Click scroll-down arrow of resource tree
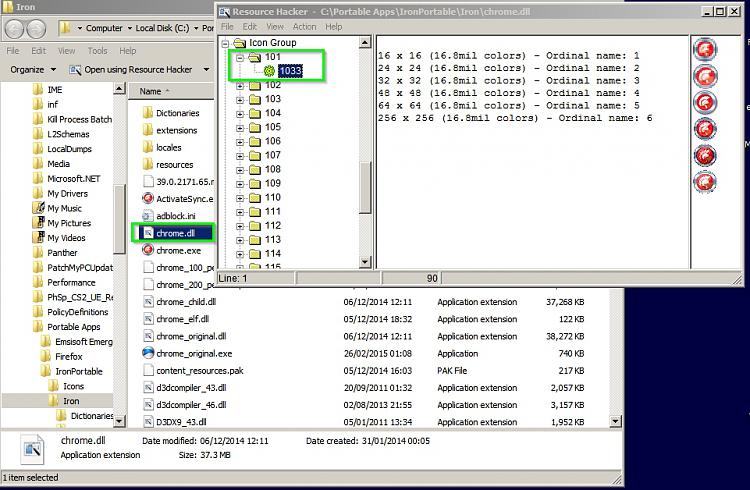The image size is (750, 490). [365, 262]
